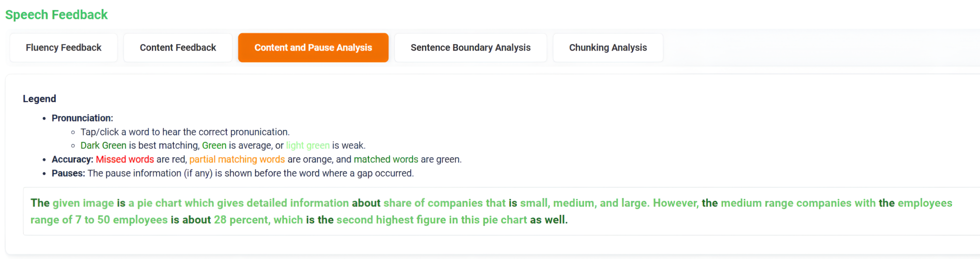Screen dimensions: 980x259
Task: Play pronunciation of the word 'employees'
Action: 925,203
